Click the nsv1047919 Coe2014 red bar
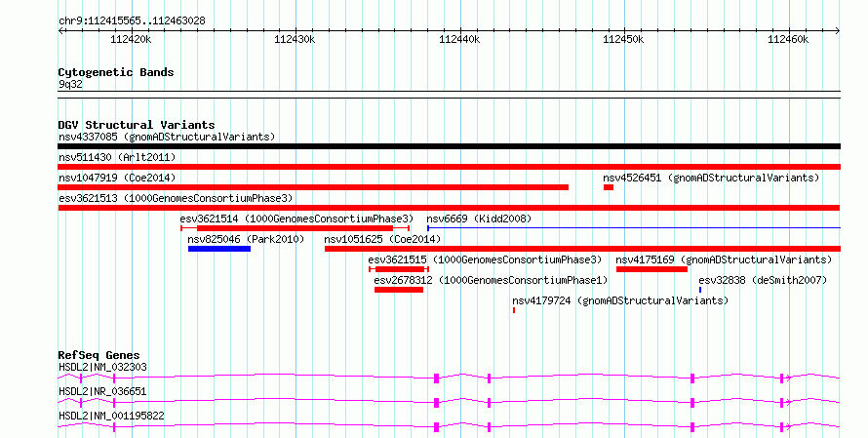868x438 pixels. [x=313, y=187]
